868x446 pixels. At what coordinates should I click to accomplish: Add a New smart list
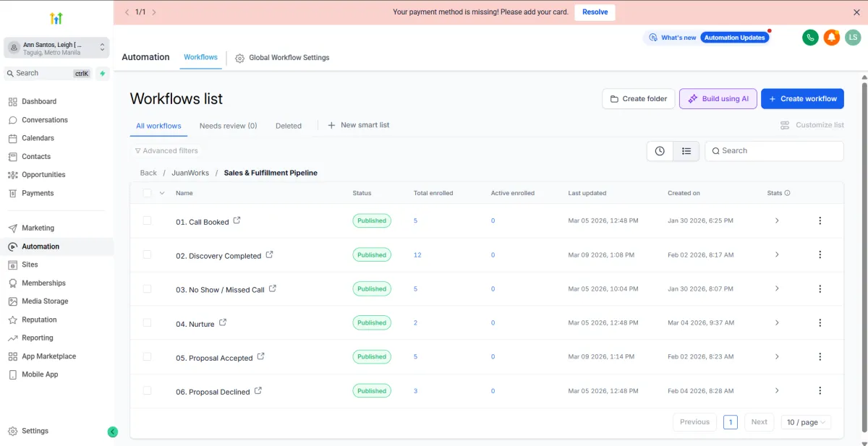(358, 125)
